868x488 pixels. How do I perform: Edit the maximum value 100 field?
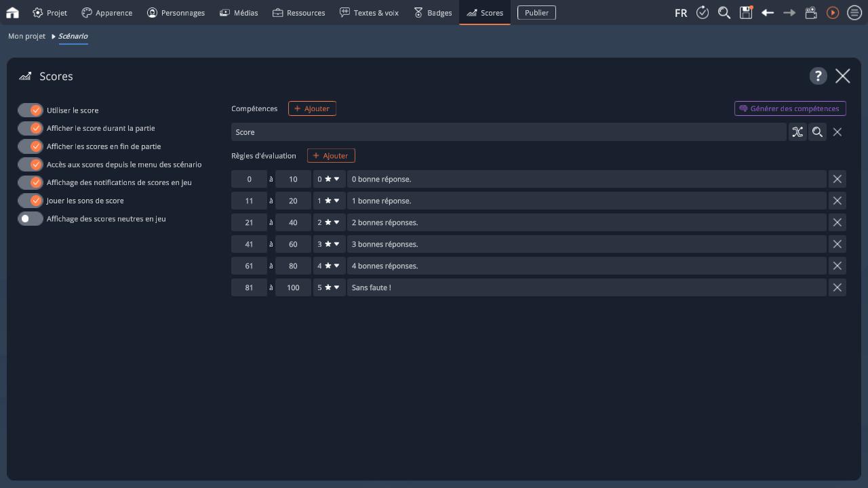coord(293,287)
